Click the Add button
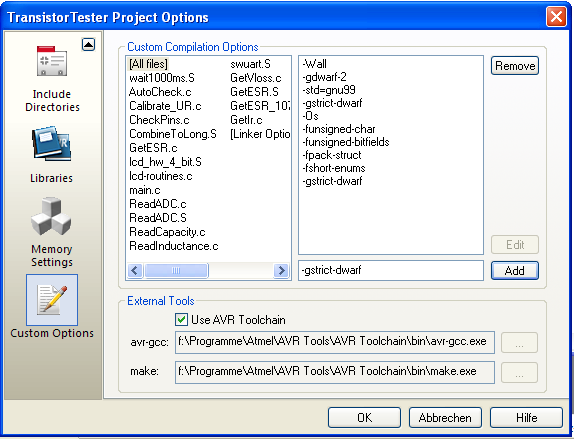 coord(515,271)
